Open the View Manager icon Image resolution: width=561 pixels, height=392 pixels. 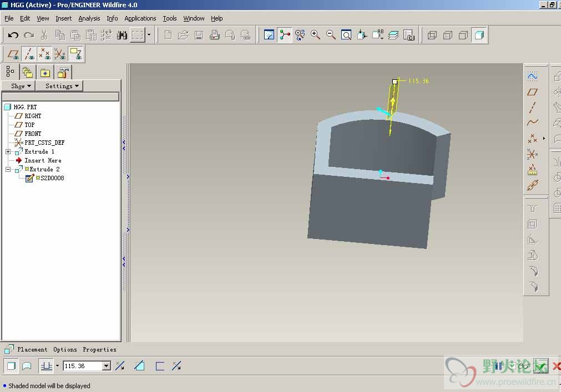pyautogui.click(x=408, y=35)
